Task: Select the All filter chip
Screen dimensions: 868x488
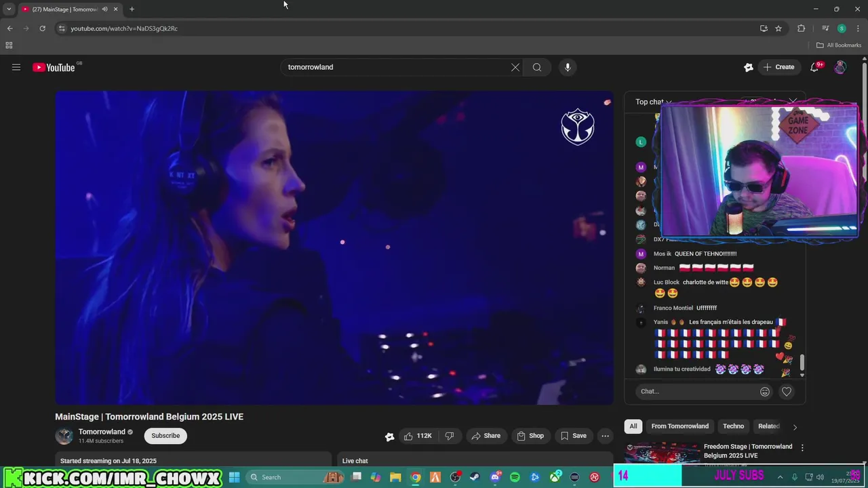Action: point(633,426)
